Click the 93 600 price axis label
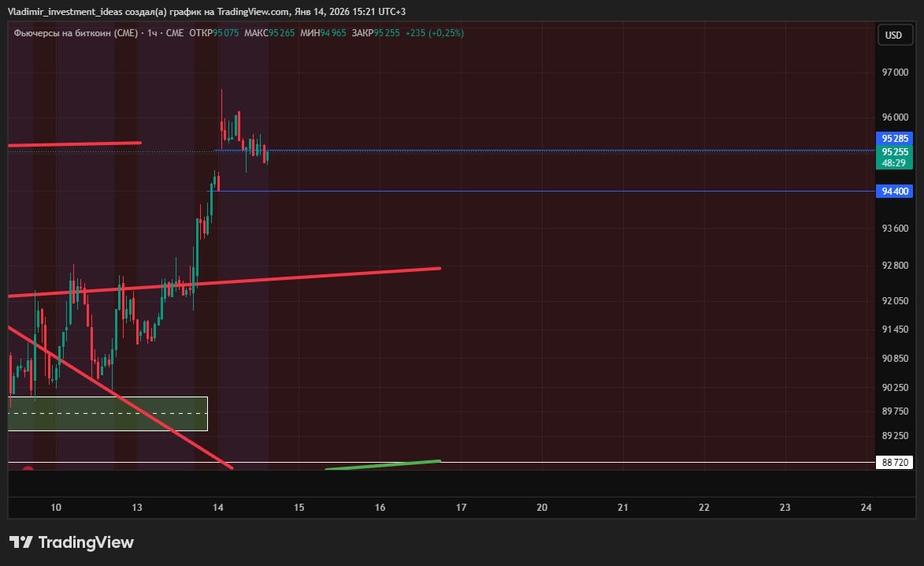 click(895, 228)
